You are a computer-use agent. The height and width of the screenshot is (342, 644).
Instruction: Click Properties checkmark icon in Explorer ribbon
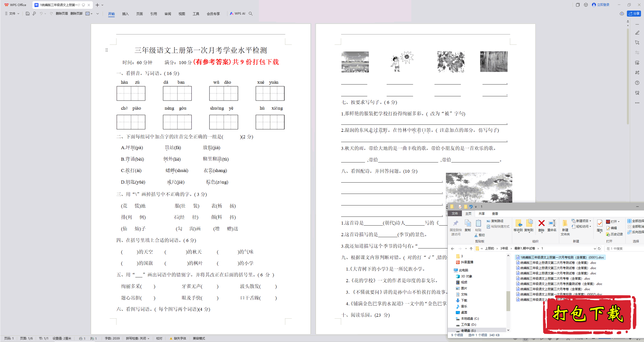point(600,223)
